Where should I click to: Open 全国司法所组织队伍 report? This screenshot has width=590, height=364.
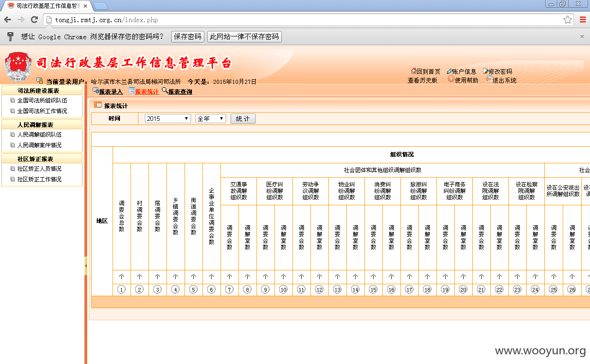42,100
